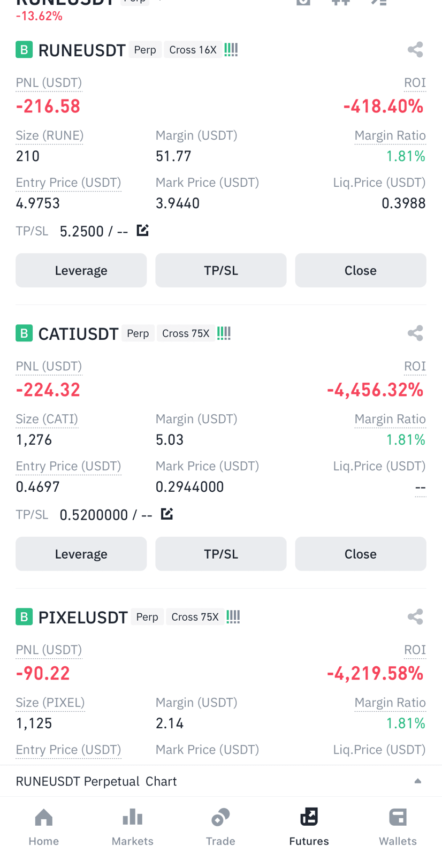This screenshot has width=442, height=868.
Task: Edit the RUNEUSDT TP/SL value icon
Action: pyautogui.click(x=142, y=231)
